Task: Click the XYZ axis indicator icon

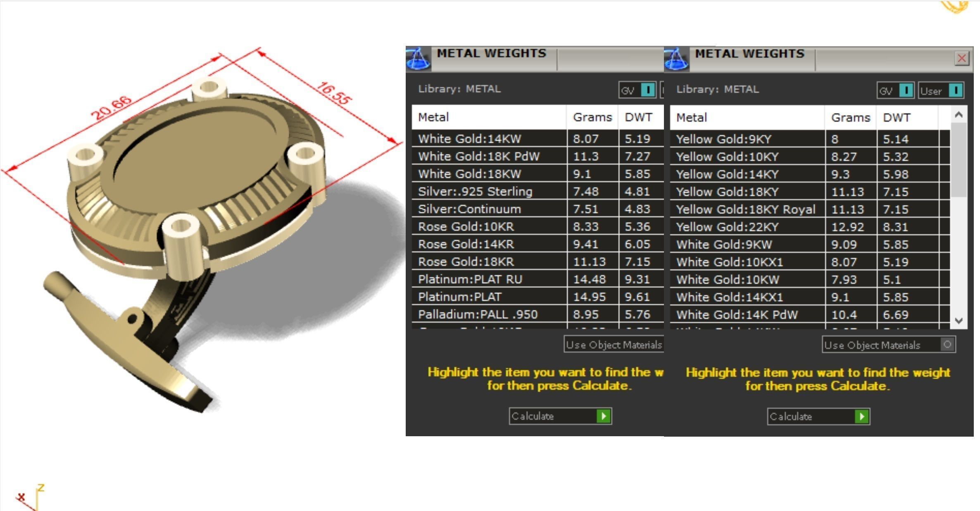Action: tap(31, 497)
